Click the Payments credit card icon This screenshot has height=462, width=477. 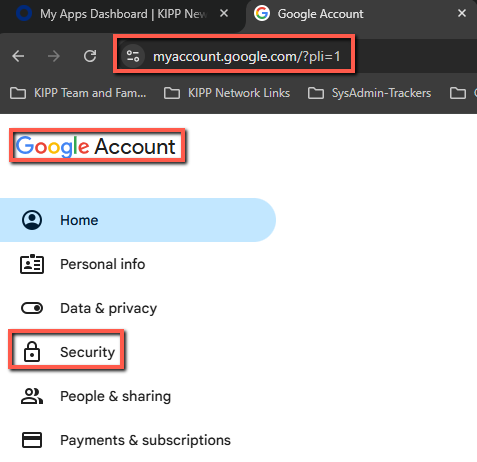(x=32, y=440)
